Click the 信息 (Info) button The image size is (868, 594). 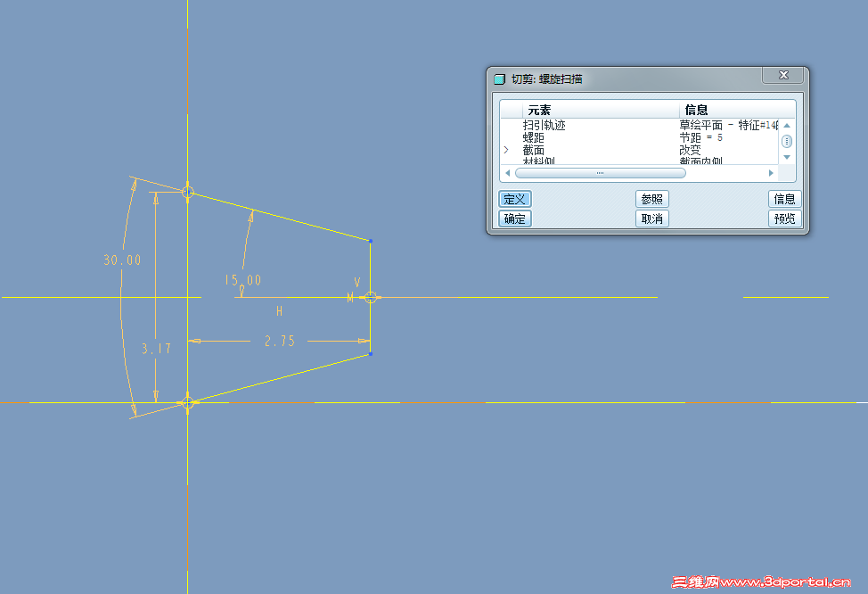pos(784,199)
